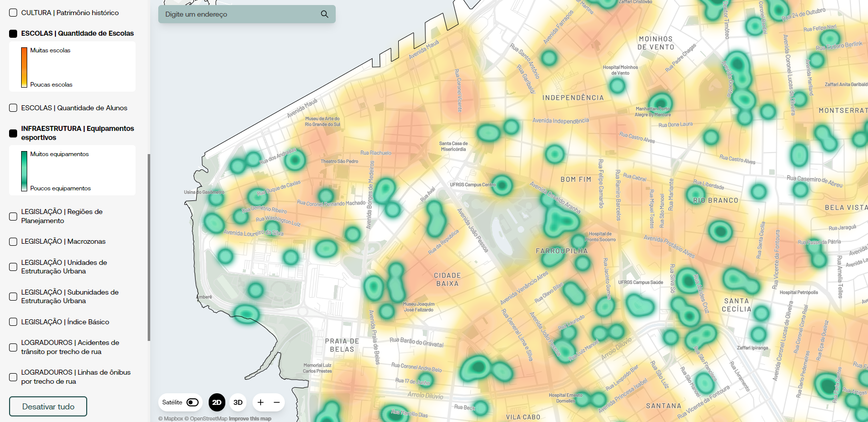Enable LOGRADOUROS Linhas de ônibus layer

click(x=13, y=377)
